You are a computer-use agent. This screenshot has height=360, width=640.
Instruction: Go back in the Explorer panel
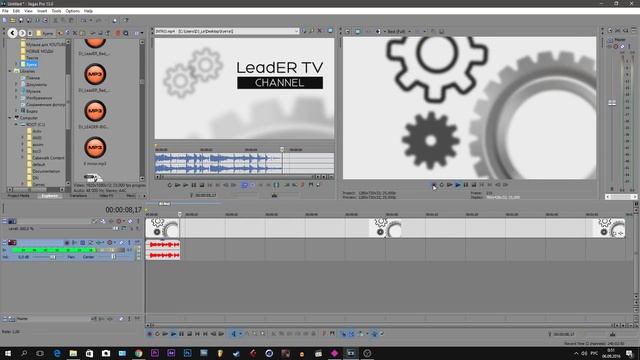click(x=13, y=33)
